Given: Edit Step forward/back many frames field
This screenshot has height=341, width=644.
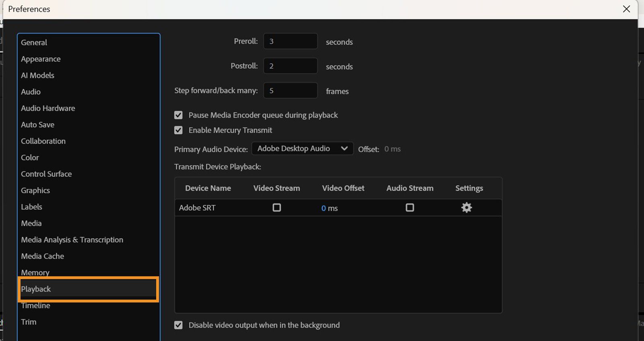Looking at the screenshot, I should click(290, 91).
